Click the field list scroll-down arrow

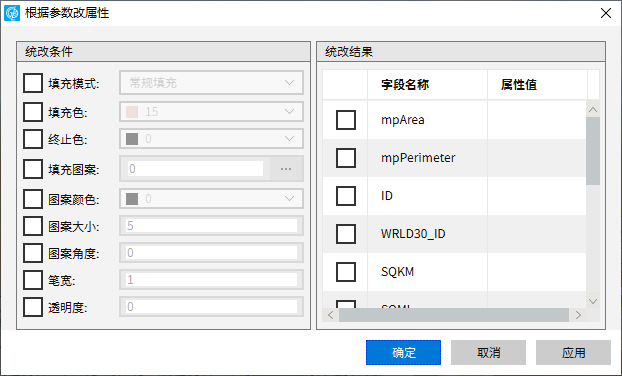click(x=593, y=301)
